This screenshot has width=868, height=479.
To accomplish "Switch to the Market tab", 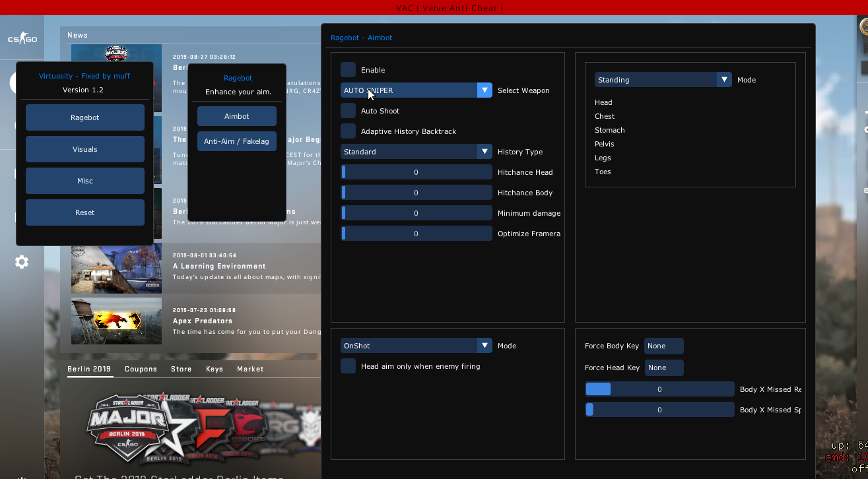I will pos(250,369).
